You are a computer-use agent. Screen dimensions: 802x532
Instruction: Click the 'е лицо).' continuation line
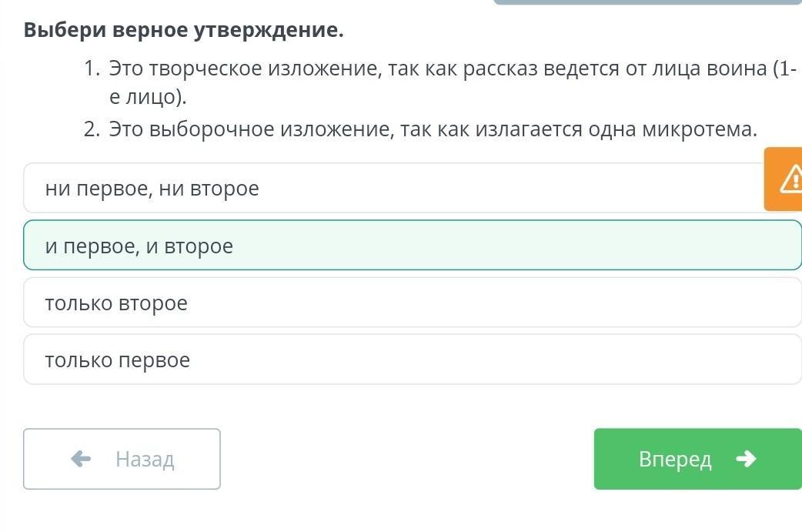[x=148, y=98]
